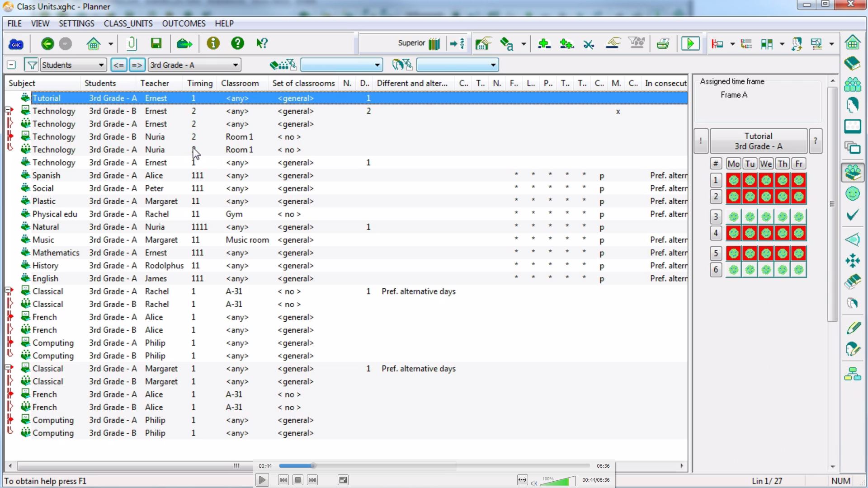
Task: Print using the printer icon
Action: coord(663,44)
